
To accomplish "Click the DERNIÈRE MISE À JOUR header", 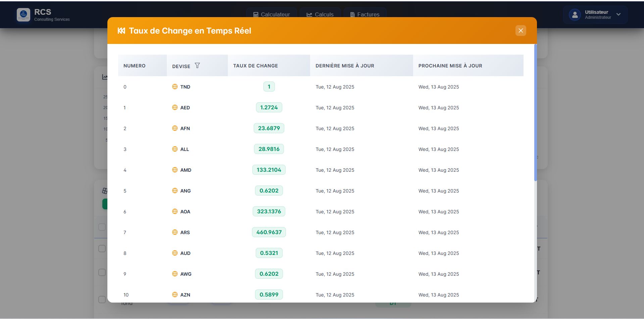I will pos(361,65).
